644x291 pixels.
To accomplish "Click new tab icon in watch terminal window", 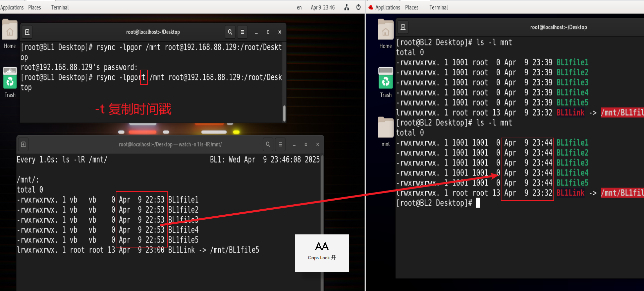I will click(x=23, y=144).
